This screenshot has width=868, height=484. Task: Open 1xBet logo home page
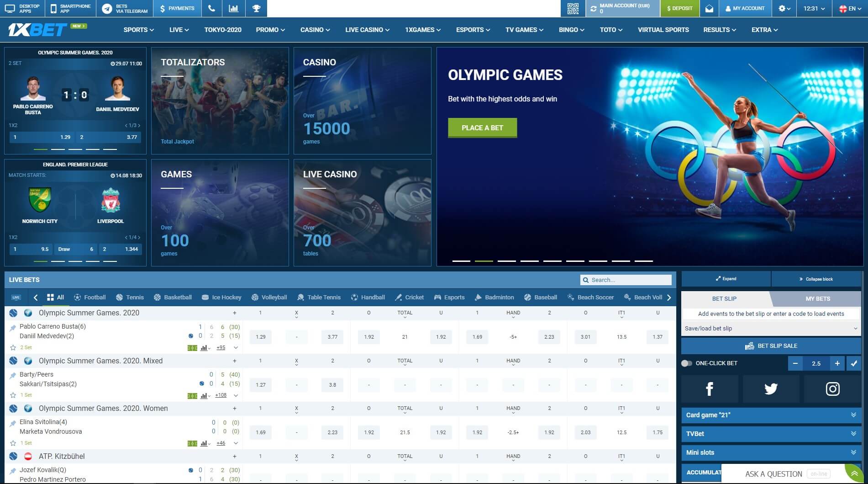coord(37,30)
